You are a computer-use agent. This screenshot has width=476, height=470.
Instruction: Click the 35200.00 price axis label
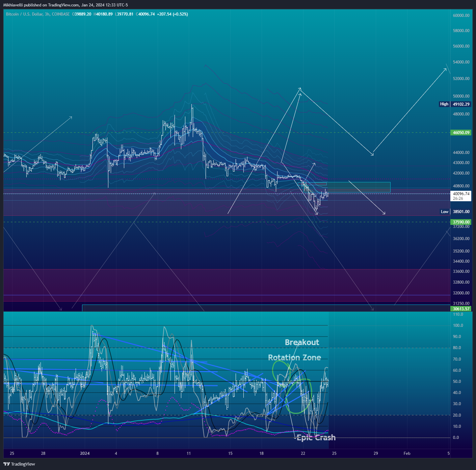[x=461, y=251]
